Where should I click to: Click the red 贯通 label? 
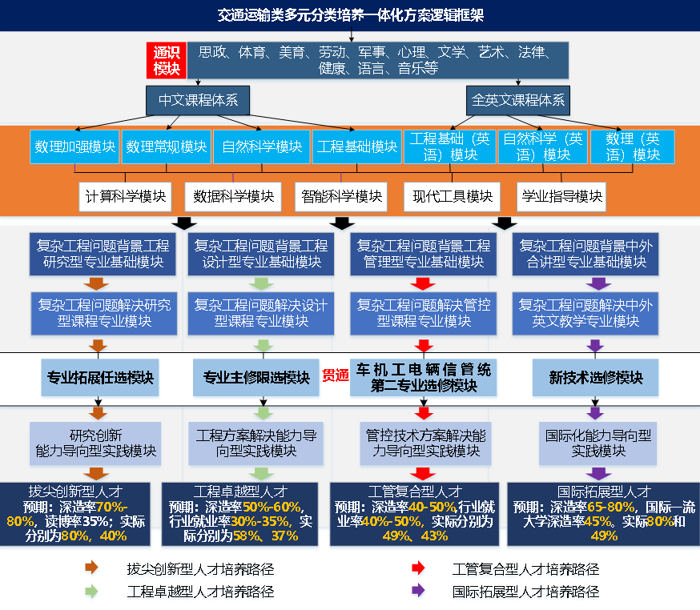point(336,377)
